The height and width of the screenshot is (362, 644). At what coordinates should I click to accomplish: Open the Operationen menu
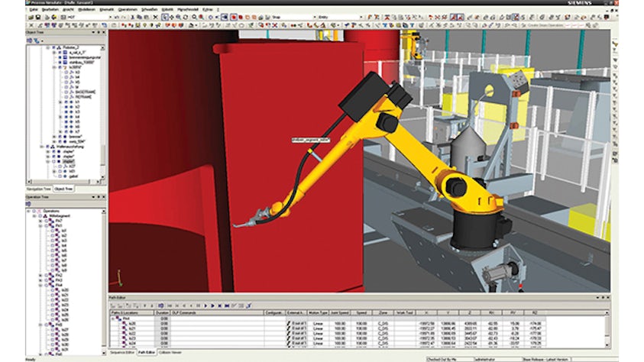click(128, 9)
